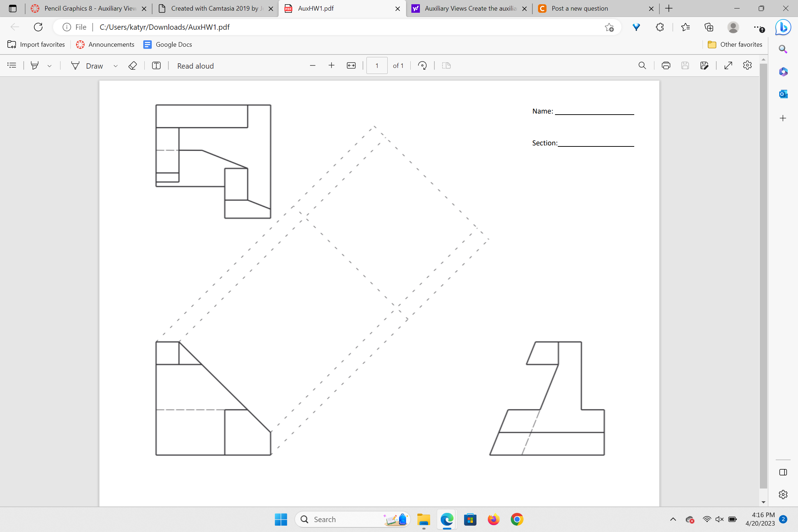Click the Fit to width icon
Viewport: 798px width, 532px height.
(351, 66)
